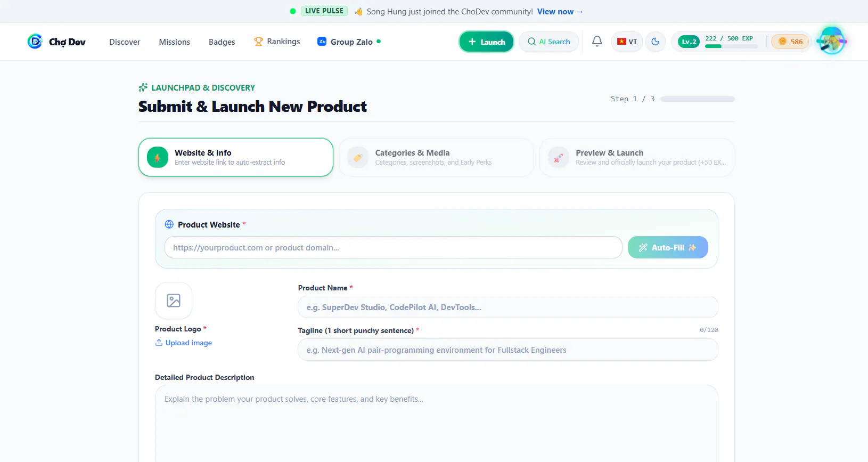
Task: Click the lightning icon on Website & Info
Action: (x=158, y=157)
